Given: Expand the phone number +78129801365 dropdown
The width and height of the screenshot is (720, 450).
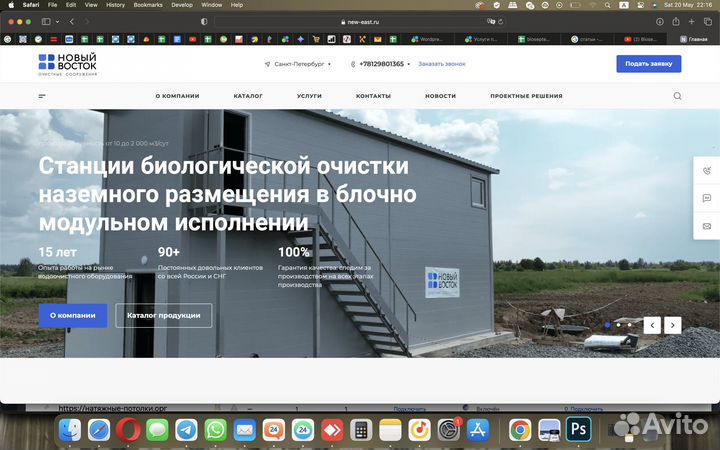Looking at the screenshot, I should 409,64.
